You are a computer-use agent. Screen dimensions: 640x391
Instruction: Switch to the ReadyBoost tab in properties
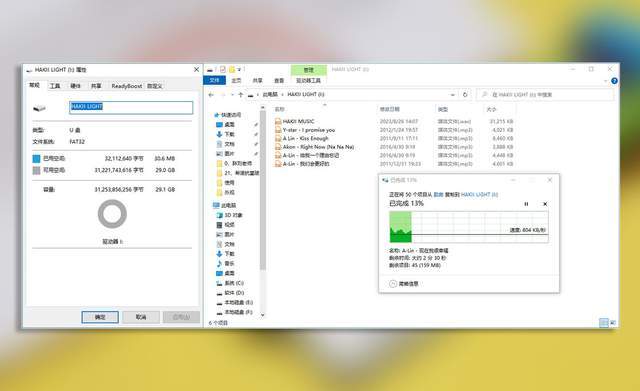[127, 86]
